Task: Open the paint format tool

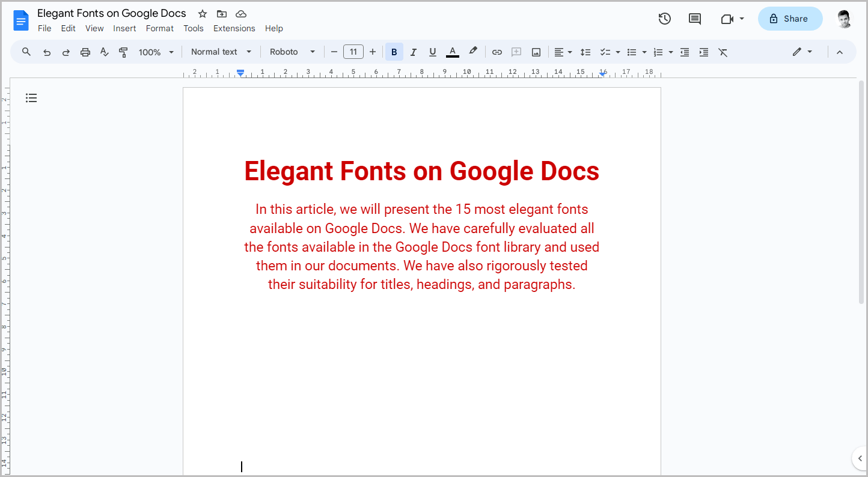Action: (x=123, y=52)
